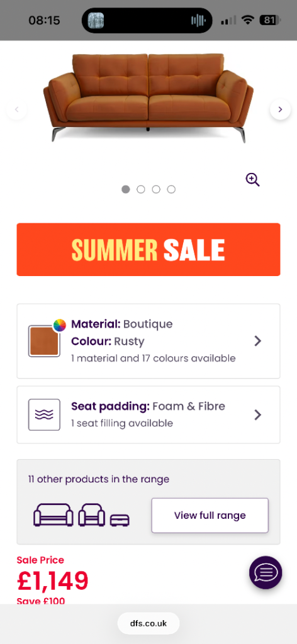Select the Rusty colour swatch
The height and width of the screenshot is (644, 297).
(45, 341)
